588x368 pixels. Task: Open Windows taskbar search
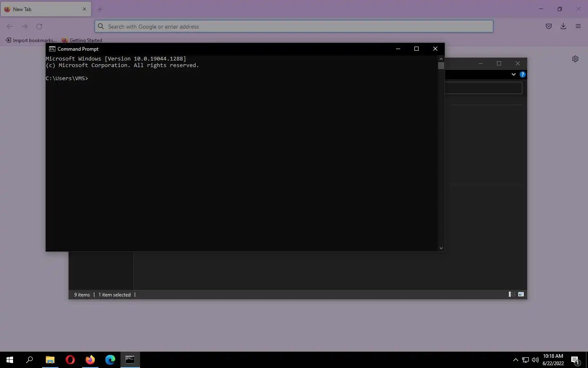(x=29, y=360)
